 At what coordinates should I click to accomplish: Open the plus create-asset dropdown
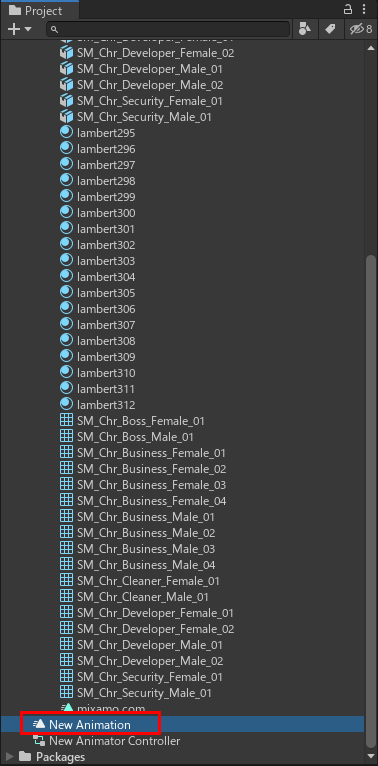tap(20, 29)
